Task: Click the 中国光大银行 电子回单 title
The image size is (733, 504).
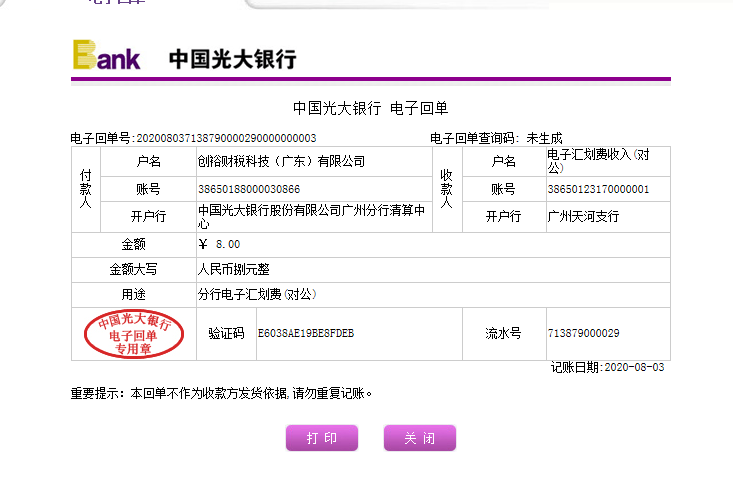Action: tap(369, 108)
